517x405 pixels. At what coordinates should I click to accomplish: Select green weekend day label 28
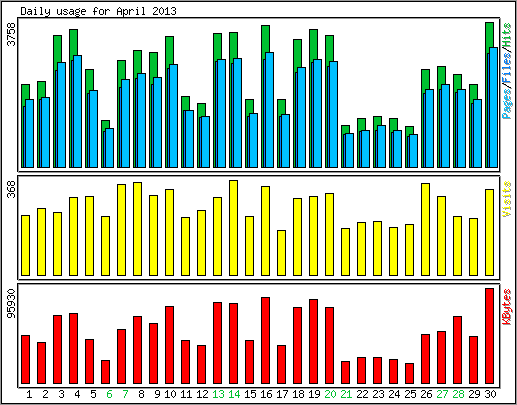click(458, 394)
